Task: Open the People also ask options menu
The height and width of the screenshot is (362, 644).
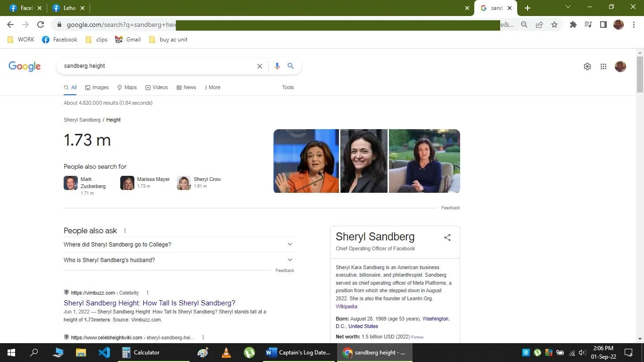Action: pos(125,230)
